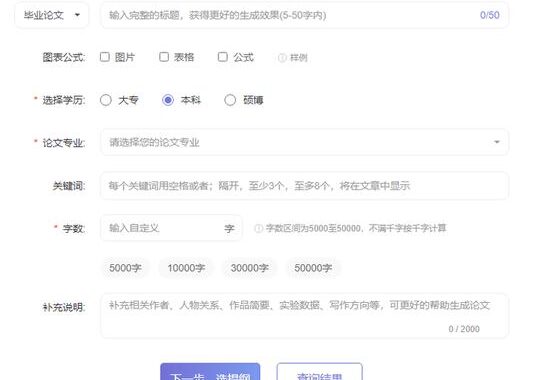Click the 选择学历 label

pos(63,100)
